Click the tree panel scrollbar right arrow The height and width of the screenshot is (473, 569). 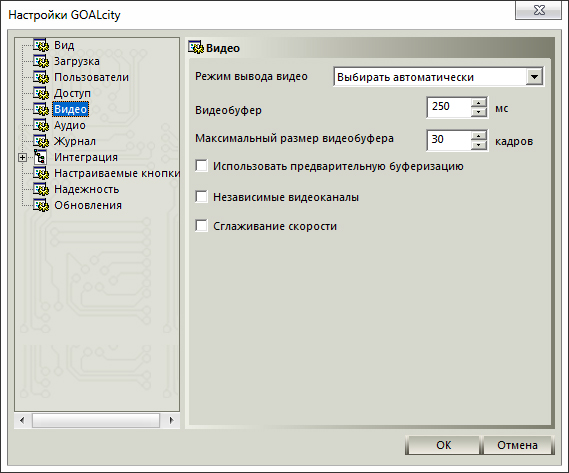(171, 420)
